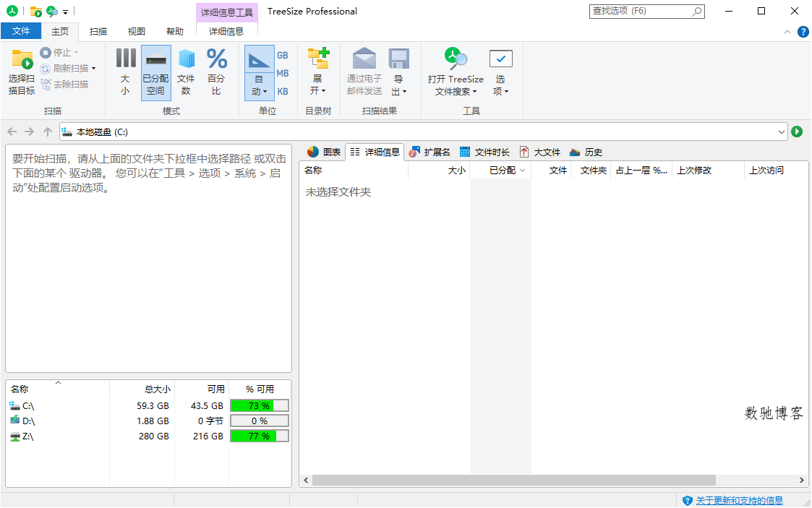812x508 pixels.
Task: Click the horizontal scrollbar thumb
Action: pyautogui.click(x=513, y=480)
